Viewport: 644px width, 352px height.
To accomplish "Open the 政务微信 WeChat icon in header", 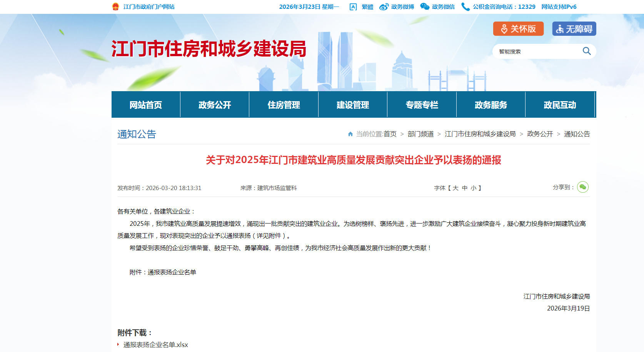I will click(x=425, y=7).
